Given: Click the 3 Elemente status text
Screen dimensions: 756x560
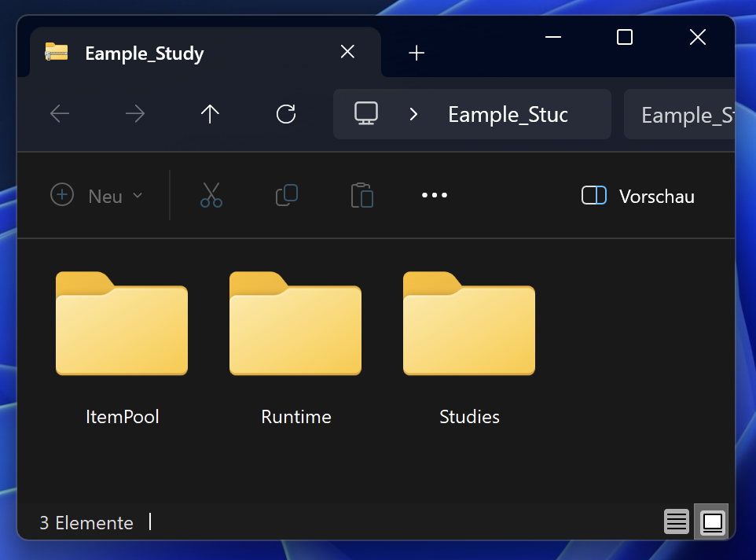Looking at the screenshot, I should tap(86, 523).
